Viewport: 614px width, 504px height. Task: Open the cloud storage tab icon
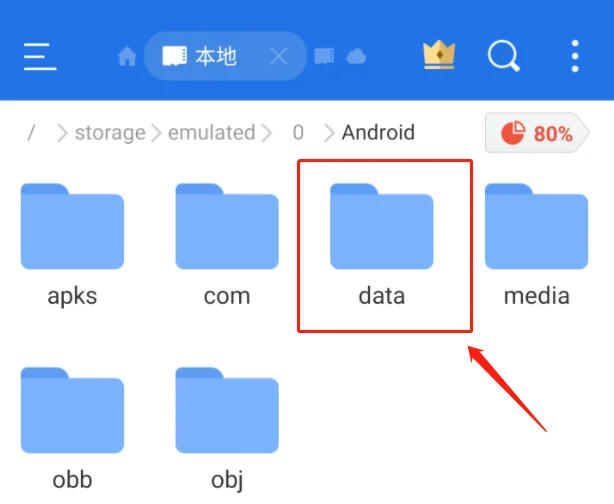click(356, 56)
